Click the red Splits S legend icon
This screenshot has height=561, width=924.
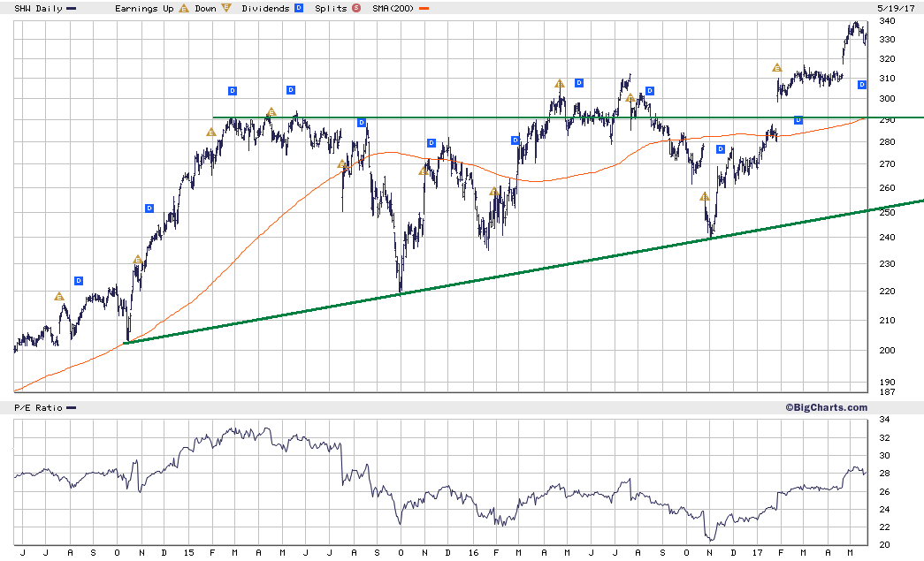tap(356, 8)
